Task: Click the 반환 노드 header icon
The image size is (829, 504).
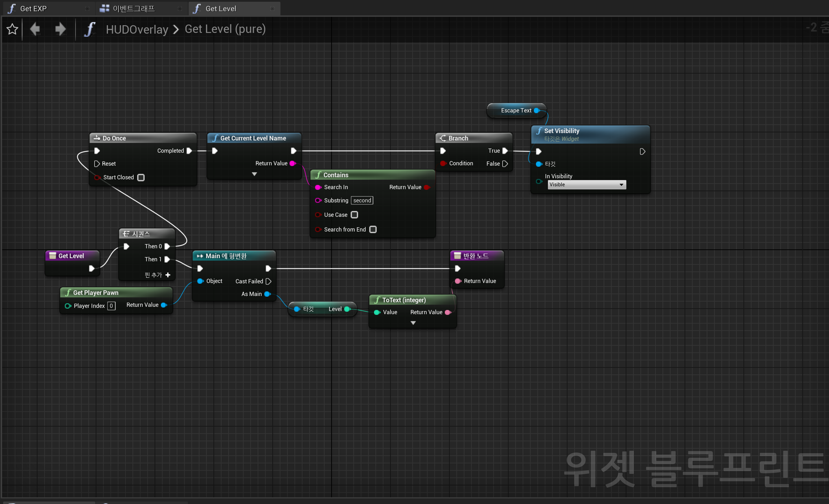Action: click(x=457, y=256)
